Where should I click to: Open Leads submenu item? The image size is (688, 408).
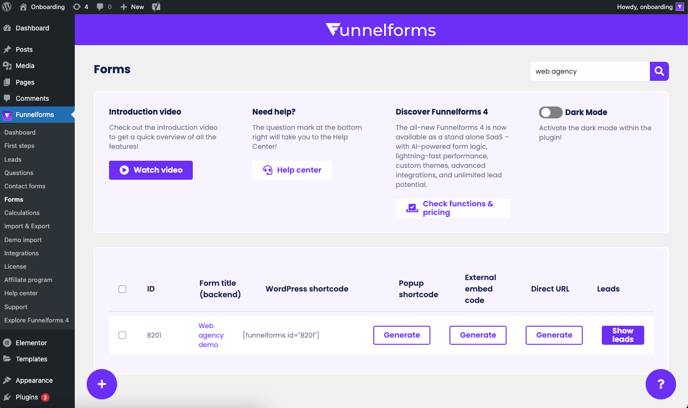click(x=13, y=159)
